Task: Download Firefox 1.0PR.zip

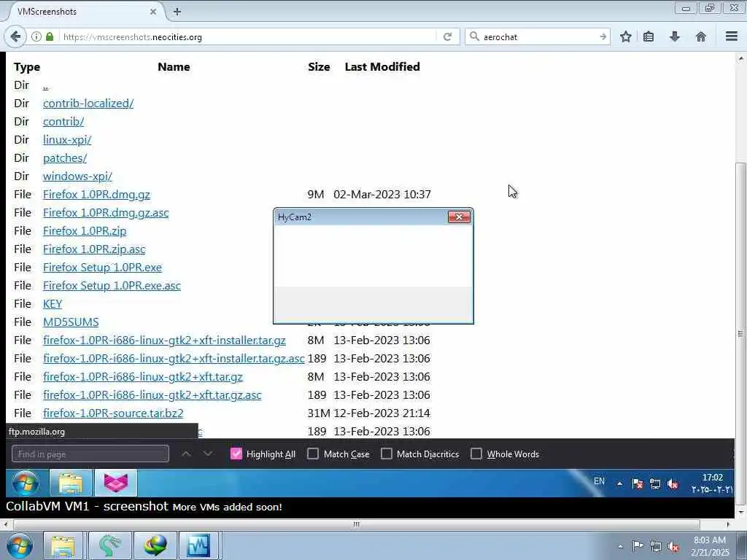Action: tap(85, 231)
